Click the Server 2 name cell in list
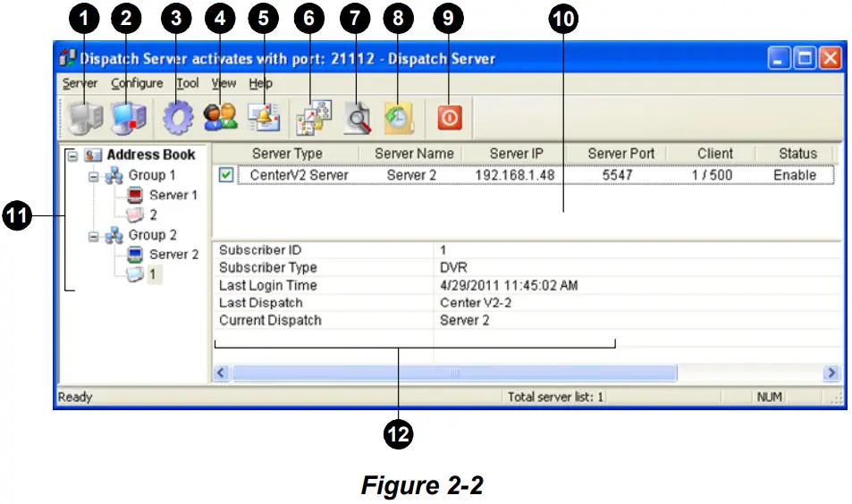The width and height of the screenshot is (852, 504). tap(411, 175)
